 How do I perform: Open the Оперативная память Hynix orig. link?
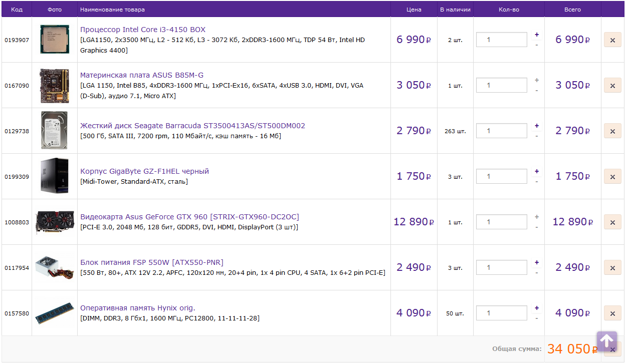[138, 308]
